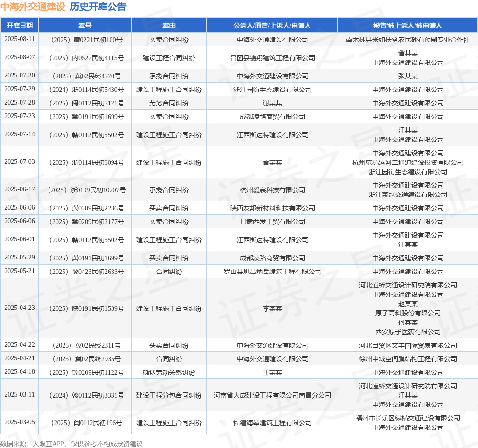Select the date 2025-06-17
This screenshot has height=448, width=478.
[20, 189]
